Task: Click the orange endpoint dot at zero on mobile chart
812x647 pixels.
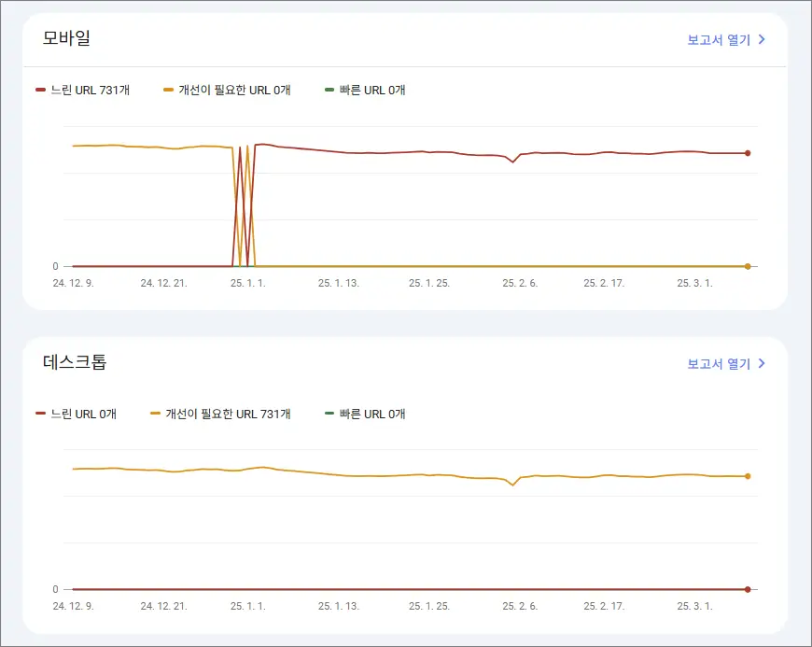Action: pos(748,266)
